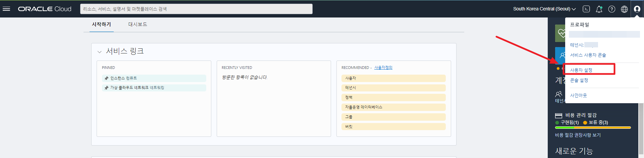The width and height of the screenshot is (644, 158).
Task: Open the notifications bell
Action: tap(599, 9)
